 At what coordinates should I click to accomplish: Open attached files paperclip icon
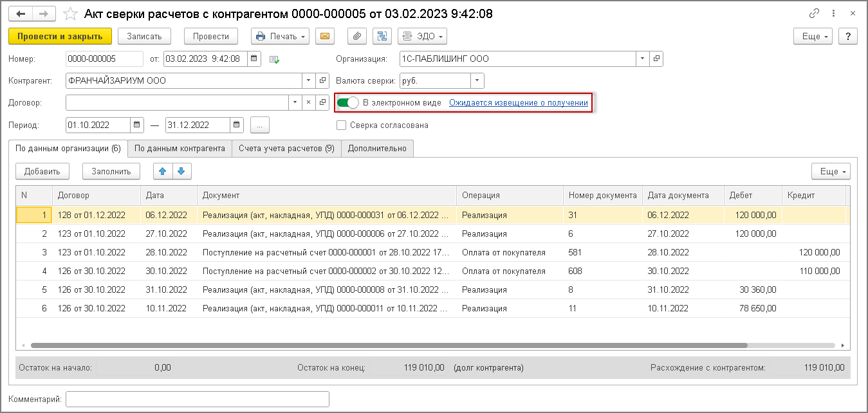pyautogui.click(x=357, y=36)
